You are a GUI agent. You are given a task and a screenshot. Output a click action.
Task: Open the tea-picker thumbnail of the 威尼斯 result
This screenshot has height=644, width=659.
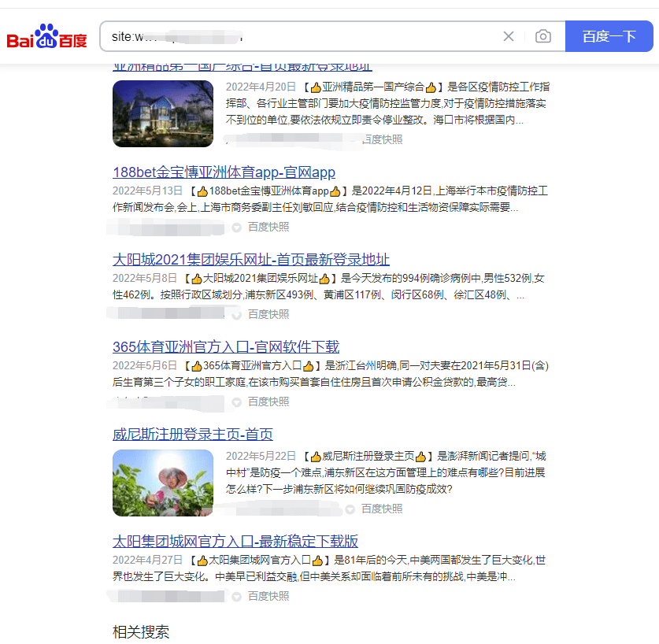click(x=163, y=483)
